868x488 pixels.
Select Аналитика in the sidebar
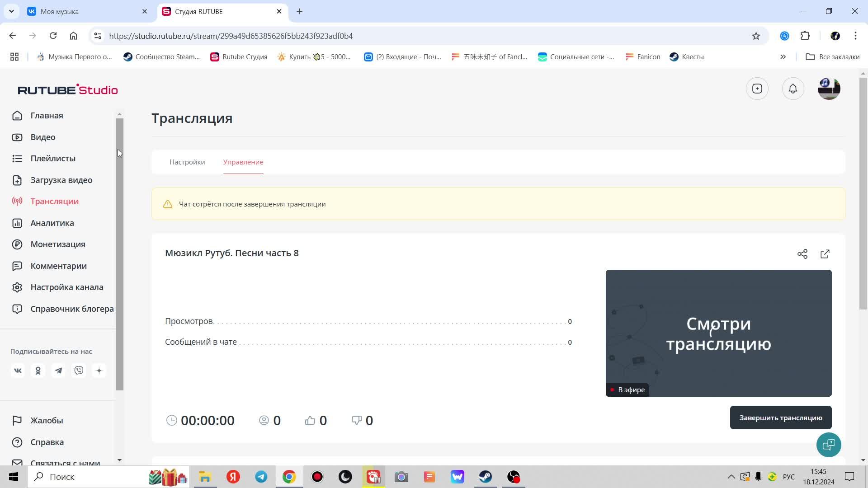click(52, 223)
